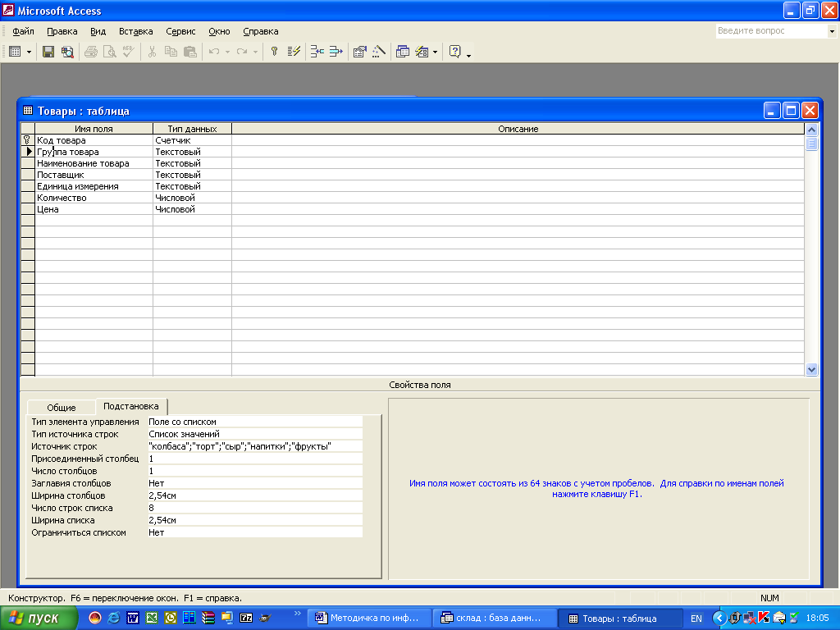Open the пуск Start button
The width and height of the screenshot is (840, 630).
pos(38,619)
